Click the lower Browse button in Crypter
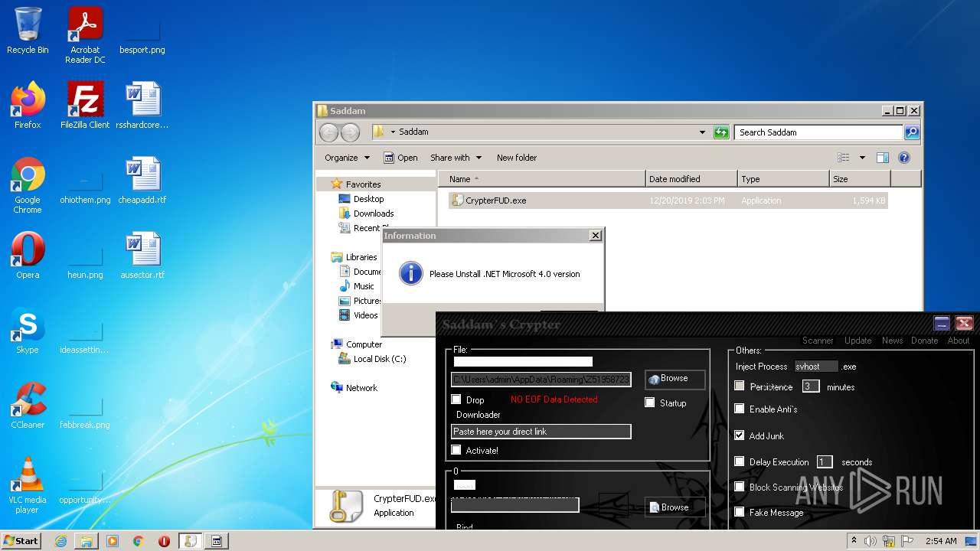This screenshot has width=980, height=551. tap(675, 507)
